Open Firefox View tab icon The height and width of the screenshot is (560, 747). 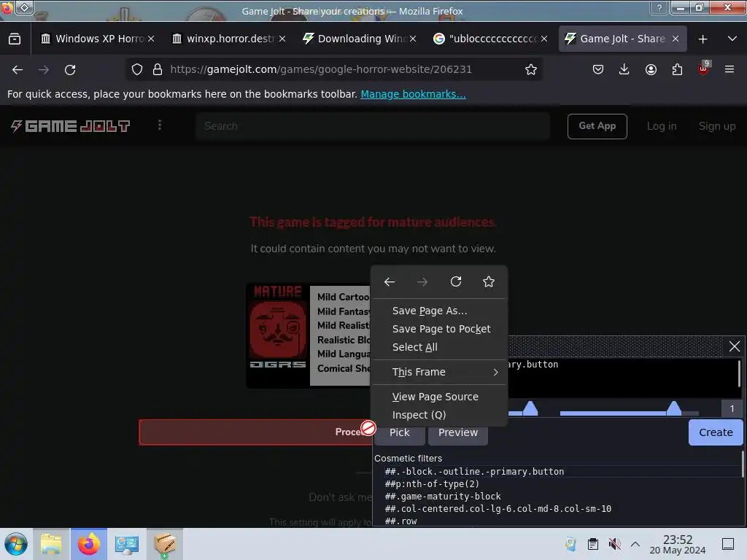(x=15, y=39)
